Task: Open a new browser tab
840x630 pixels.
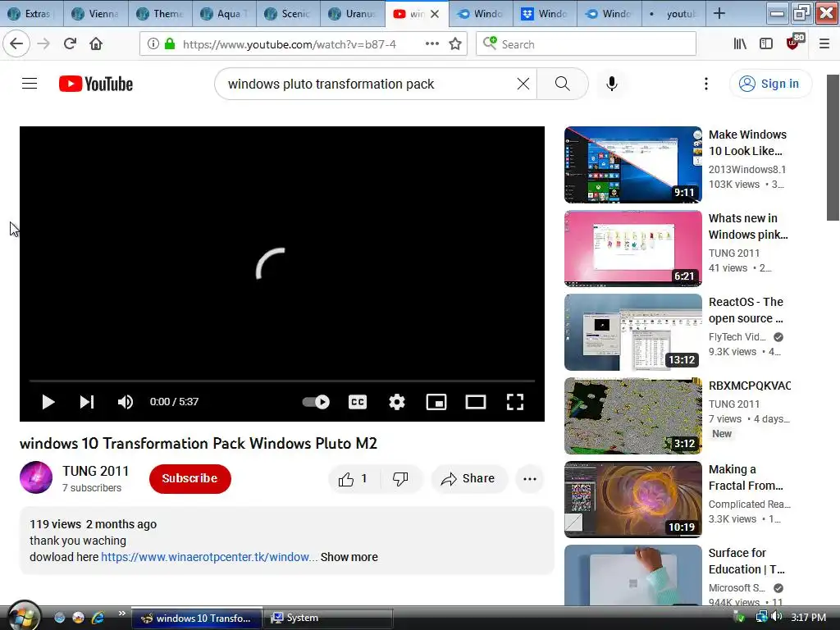Action: point(719,13)
